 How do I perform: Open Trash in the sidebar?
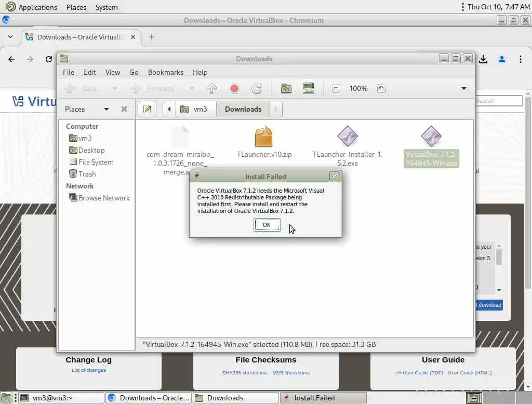pyautogui.click(x=83, y=174)
